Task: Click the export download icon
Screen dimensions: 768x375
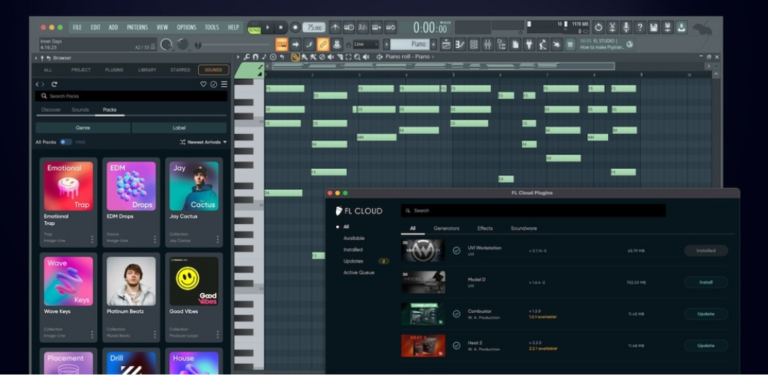Action: 681,27
